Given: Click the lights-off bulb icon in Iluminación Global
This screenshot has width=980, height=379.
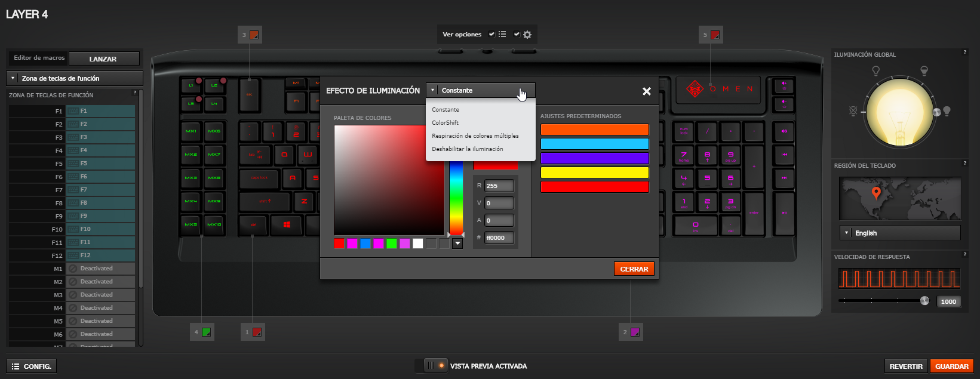Looking at the screenshot, I should click(x=853, y=111).
